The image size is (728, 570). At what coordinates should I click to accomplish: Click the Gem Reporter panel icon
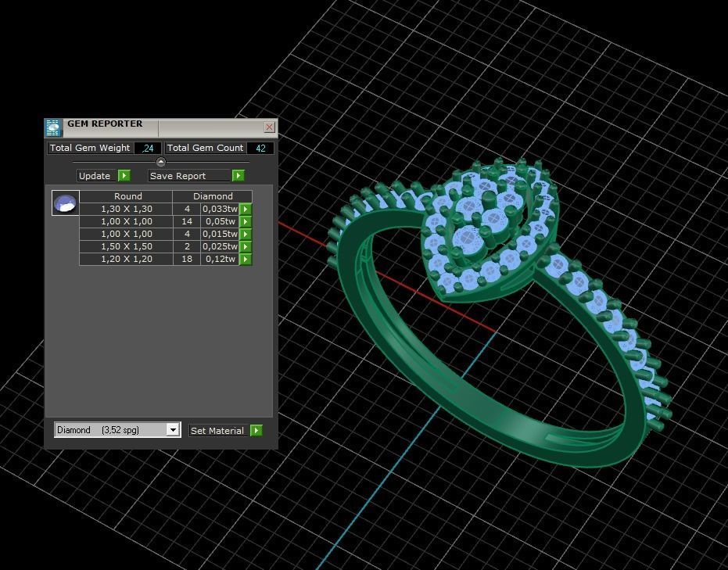click(x=53, y=127)
